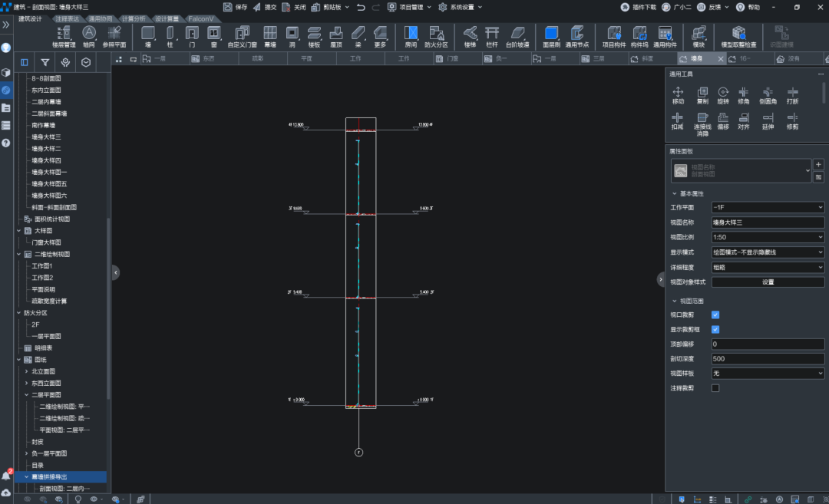Select the 梁 beam tool
The image size is (829, 504).
pyautogui.click(x=358, y=37)
